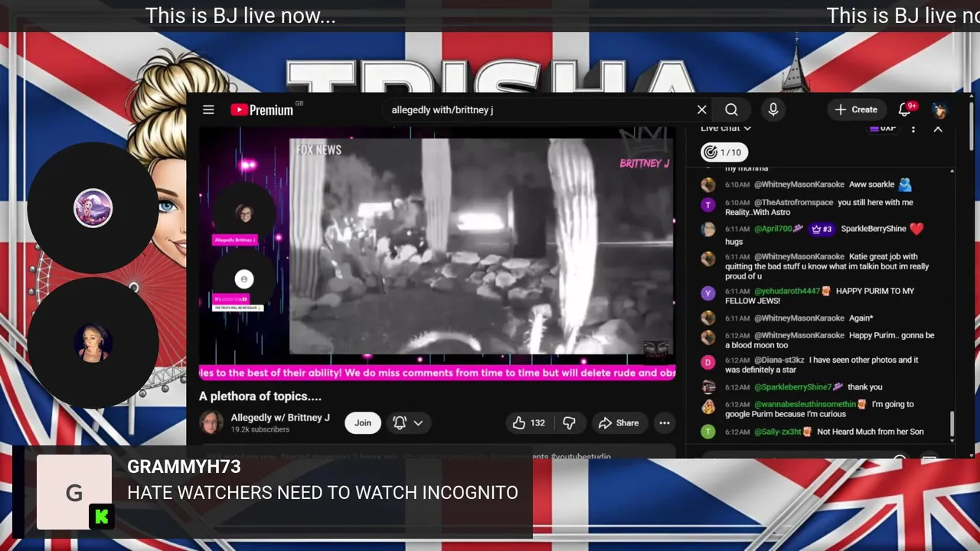The width and height of the screenshot is (980, 551).
Task: Clear the search query with the X
Action: [701, 109]
